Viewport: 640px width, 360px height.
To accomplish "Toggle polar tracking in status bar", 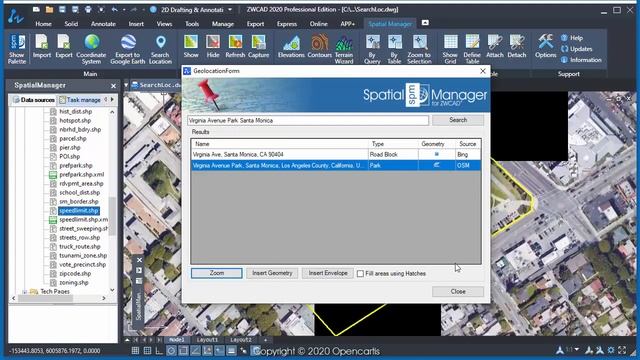I will 171,351.
